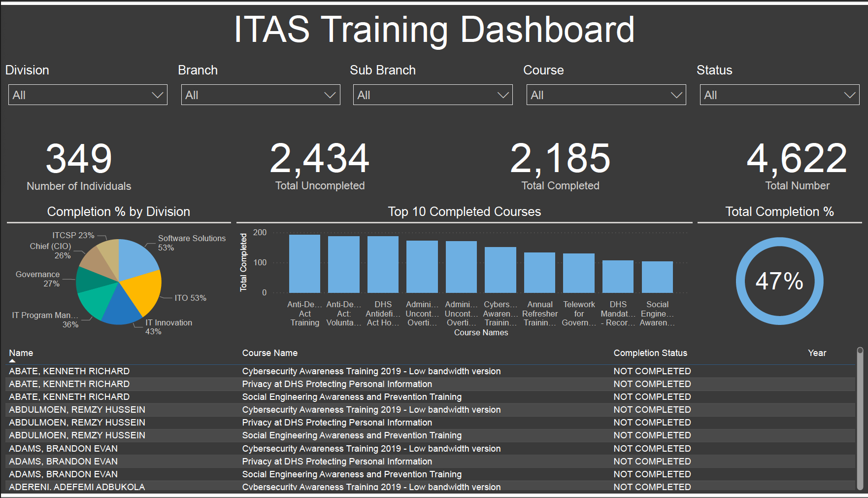868x498 pixels.
Task: Click the table's vertical scrollbar
Action: pos(860,418)
